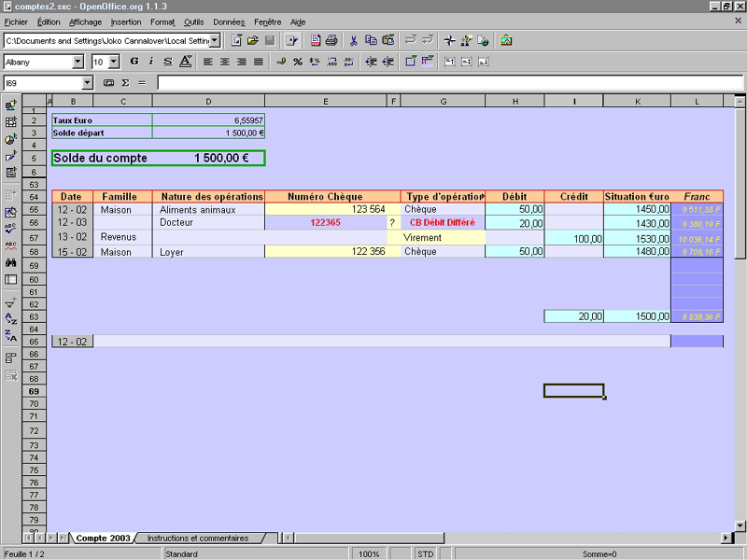Run the spelling check
The width and height of the screenshot is (747, 560).
point(11,229)
